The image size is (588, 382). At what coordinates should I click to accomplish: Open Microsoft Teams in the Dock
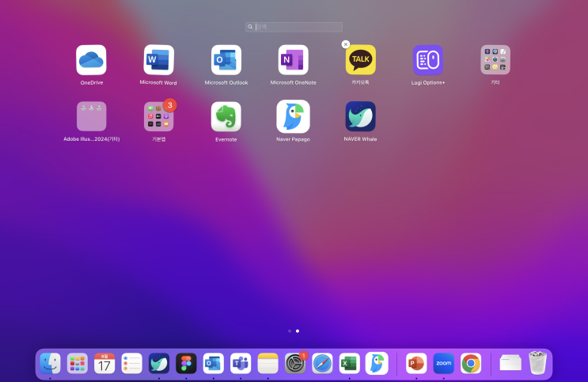click(241, 363)
